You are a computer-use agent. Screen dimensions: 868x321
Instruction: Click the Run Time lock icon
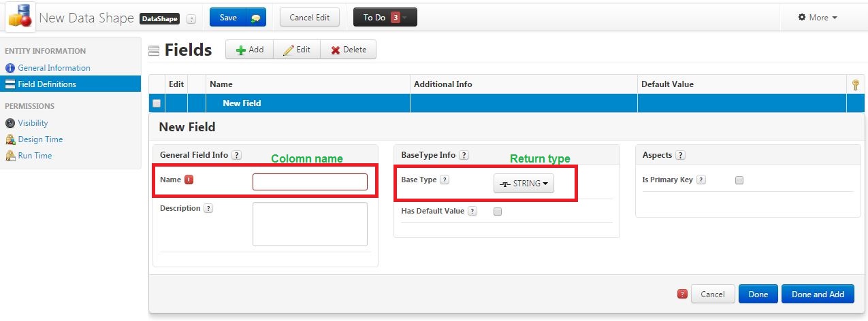point(10,156)
